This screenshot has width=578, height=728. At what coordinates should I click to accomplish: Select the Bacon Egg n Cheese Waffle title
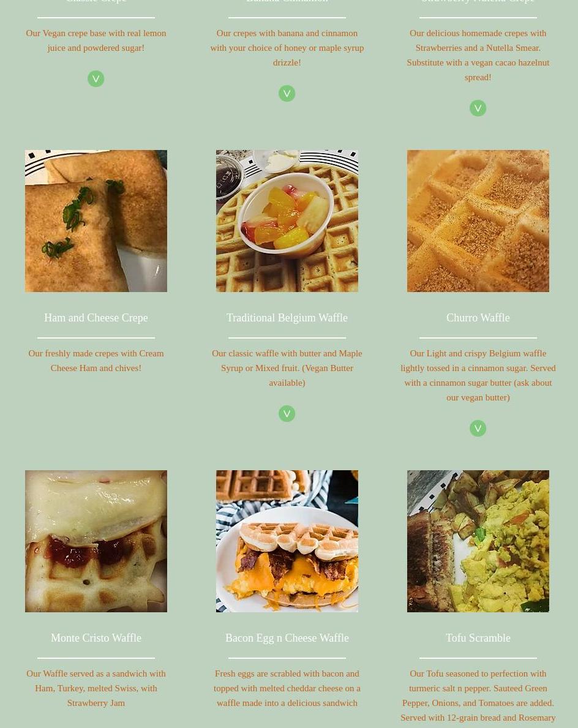click(287, 638)
